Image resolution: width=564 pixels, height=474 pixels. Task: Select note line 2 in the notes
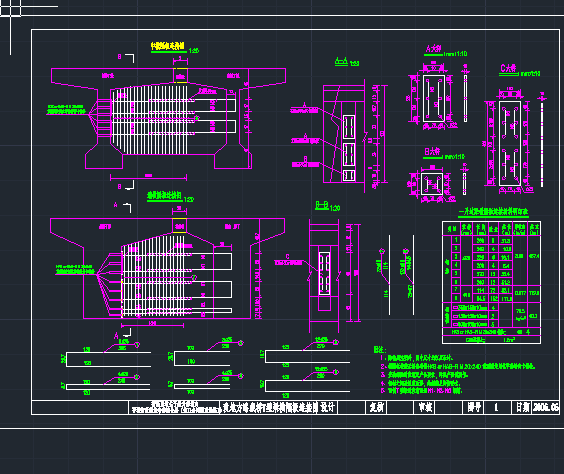[458, 366]
